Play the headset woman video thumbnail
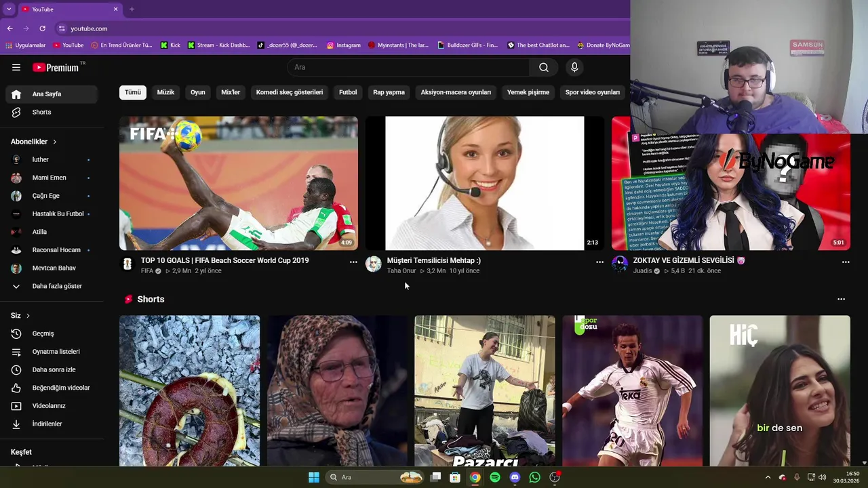Screen dimensions: 868x488 tap(485, 183)
